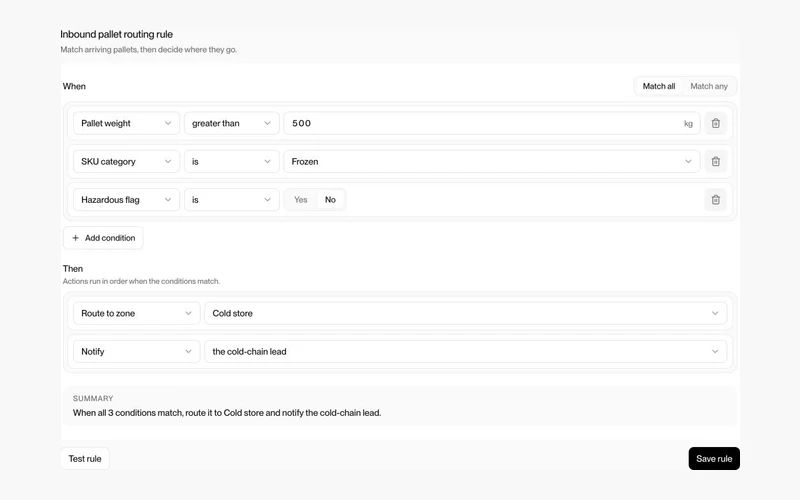The height and width of the screenshot is (500, 800).
Task: Click the 'Inbound pallet routing rule' heading
Action: click(116, 34)
